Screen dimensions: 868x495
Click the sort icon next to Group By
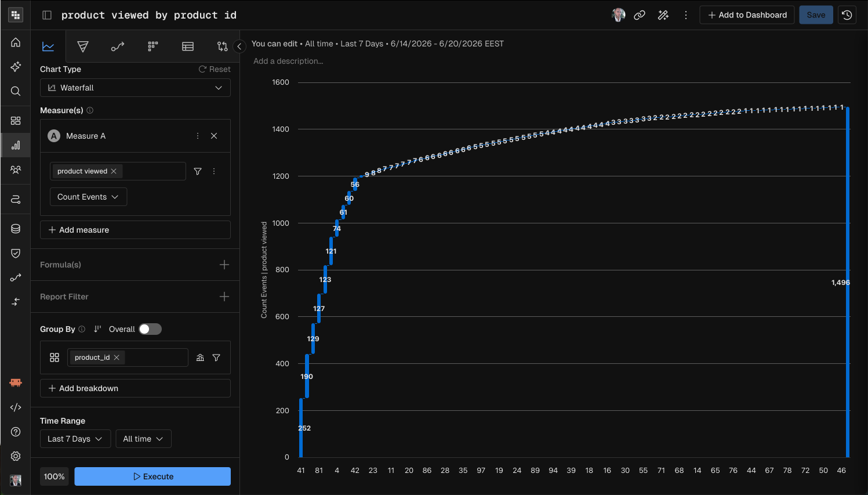(97, 329)
